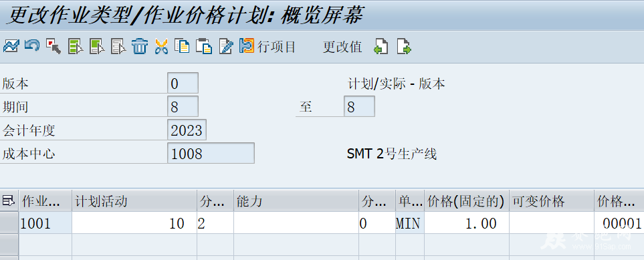Click the 价格... column header
The height and width of the screenshot is (260, 644).
tap(619, 201)
